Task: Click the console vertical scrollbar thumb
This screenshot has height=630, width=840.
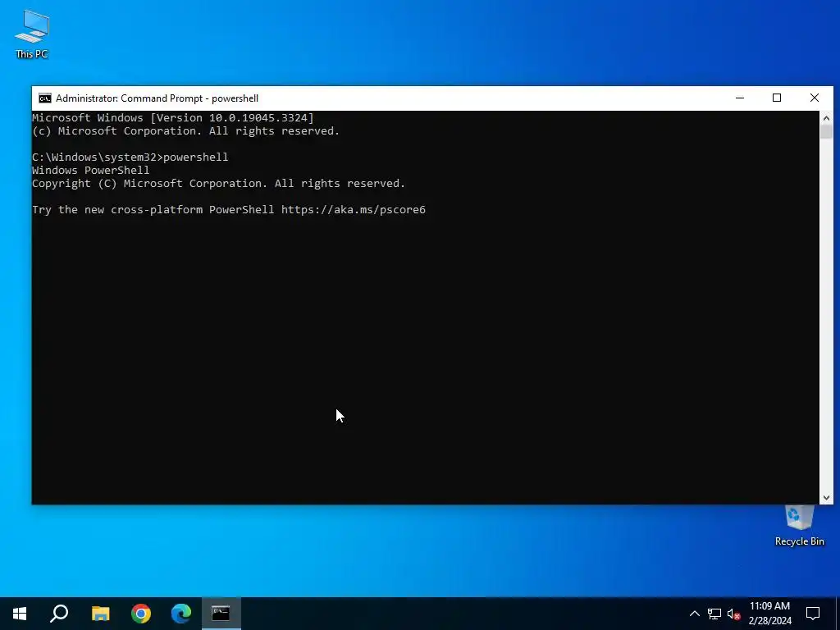Action: coord(826,132)
